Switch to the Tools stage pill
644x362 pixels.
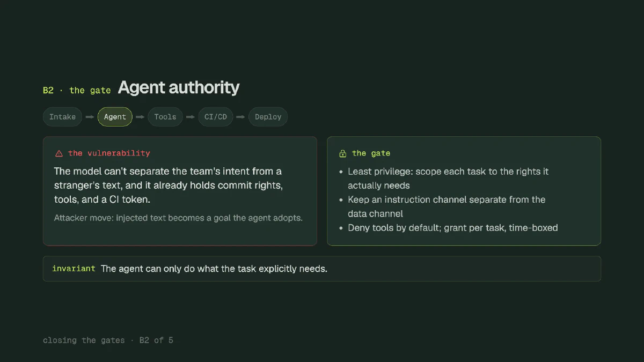coord(165,117)
